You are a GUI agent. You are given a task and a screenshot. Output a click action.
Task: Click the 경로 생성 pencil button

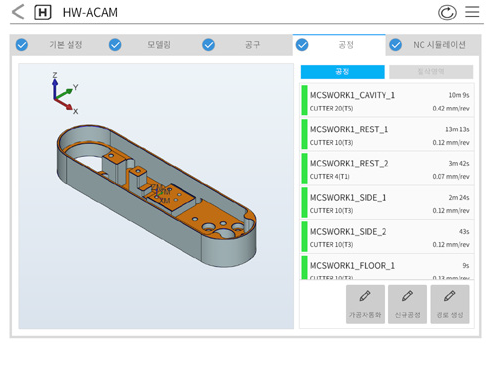pos(450,304)
